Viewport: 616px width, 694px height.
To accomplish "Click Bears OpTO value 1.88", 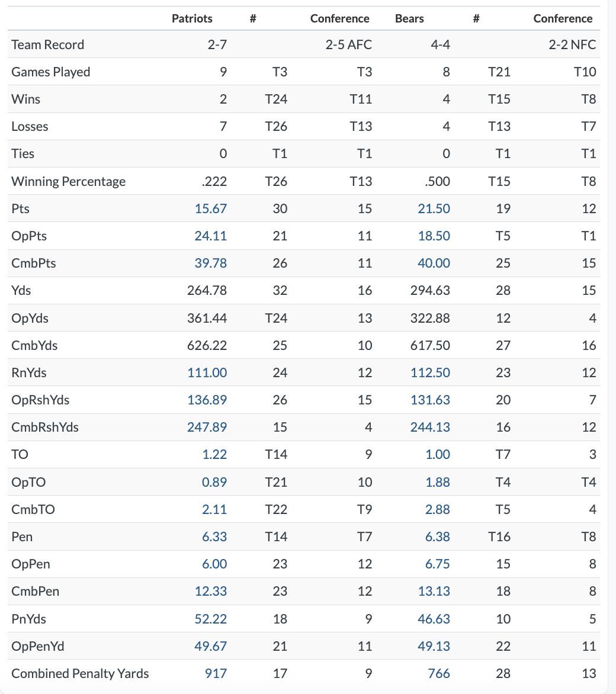I will pos(437,482).
